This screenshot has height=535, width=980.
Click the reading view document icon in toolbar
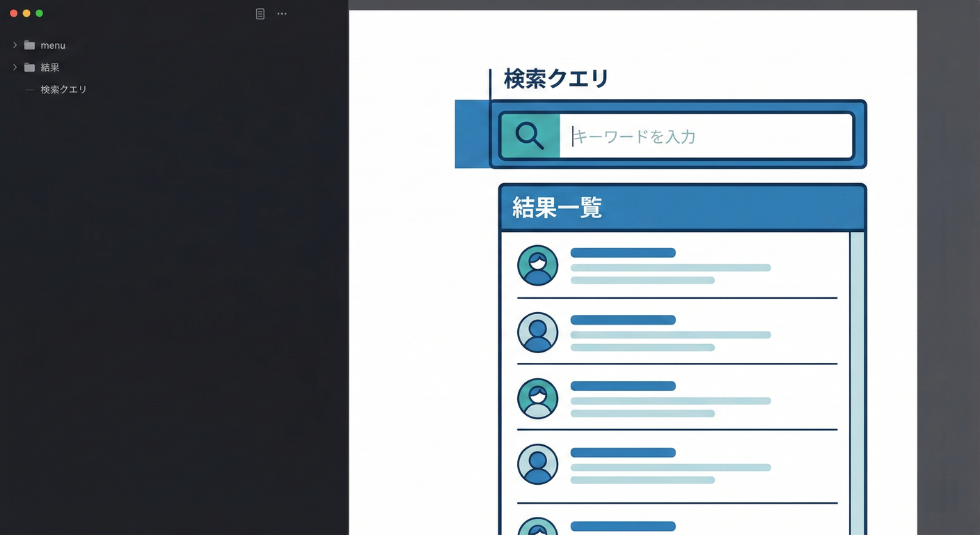260,13
